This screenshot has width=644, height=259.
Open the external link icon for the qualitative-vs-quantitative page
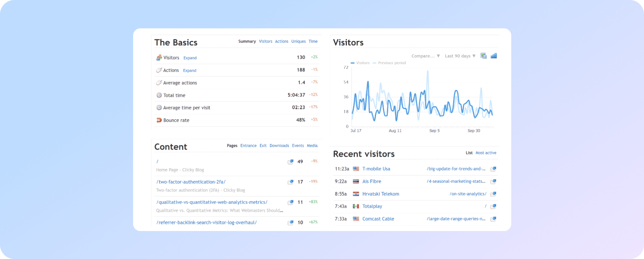tap(291, 202)
